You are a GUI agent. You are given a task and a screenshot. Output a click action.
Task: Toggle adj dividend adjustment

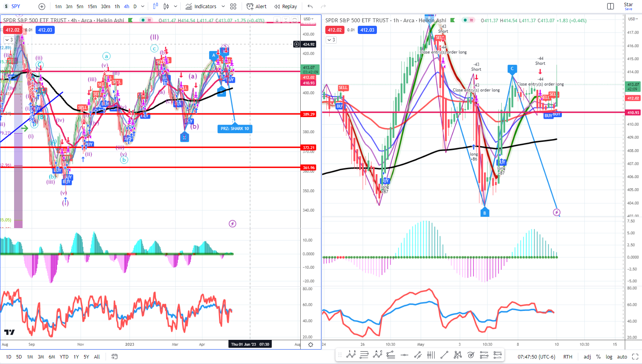[x=587, y=357]
